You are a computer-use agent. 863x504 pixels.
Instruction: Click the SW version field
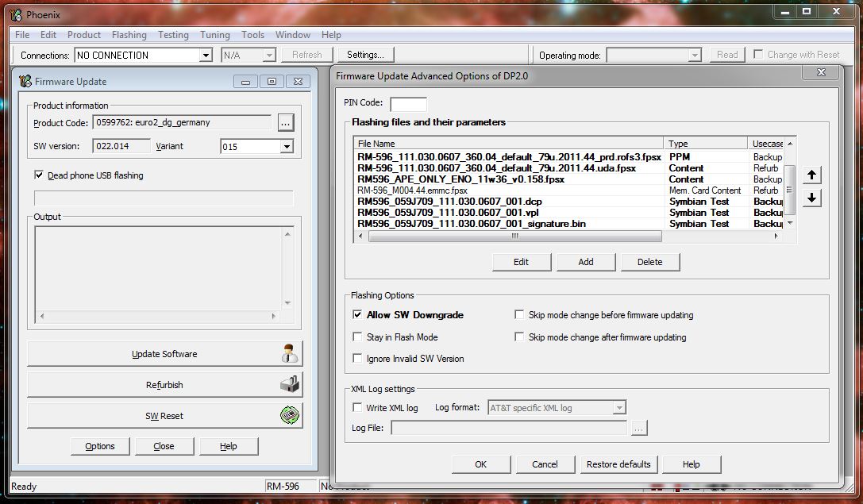pos(121,146)
